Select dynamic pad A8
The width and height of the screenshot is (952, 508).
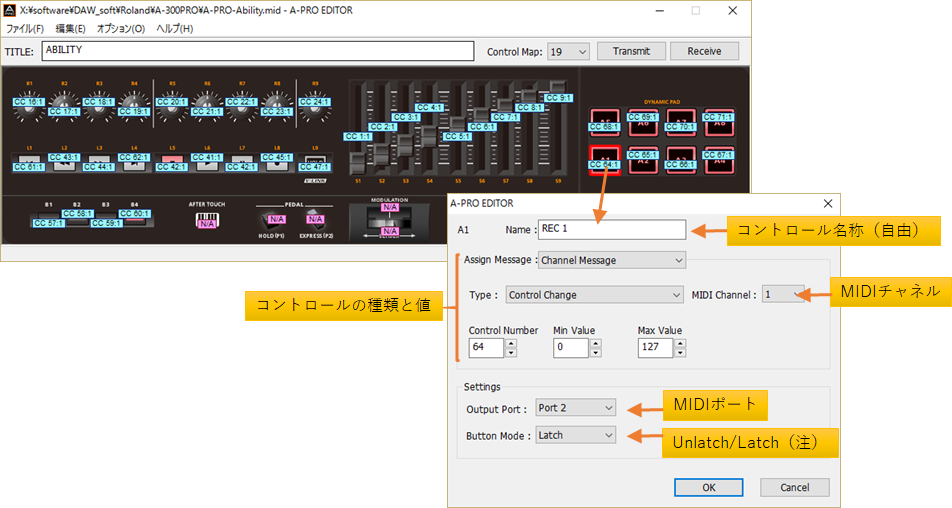[719, 122]
